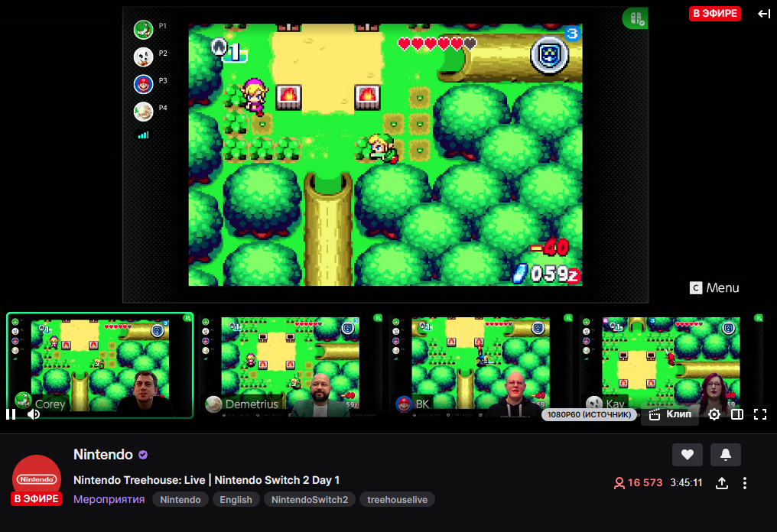The image size is (777, 532).
Task: Open the three-dot more options menu
Action: pyautogui.click(x=745, y=483)
